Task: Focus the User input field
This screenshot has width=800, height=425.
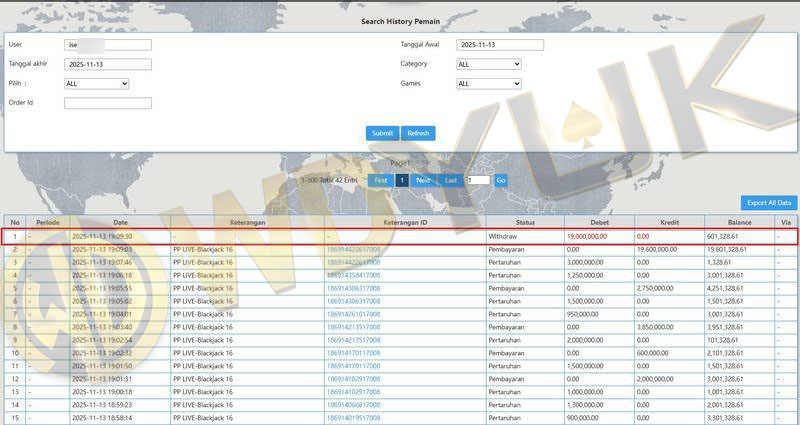Action: (x=107, y=45)
